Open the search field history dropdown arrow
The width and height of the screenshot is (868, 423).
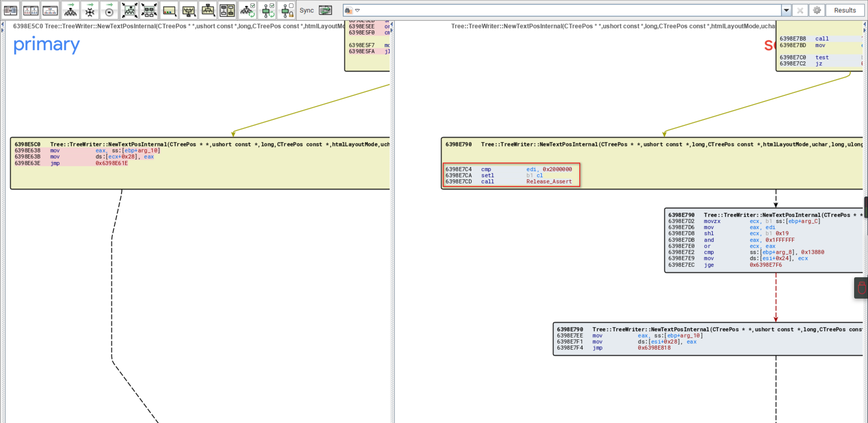click(x=786, y=11)
